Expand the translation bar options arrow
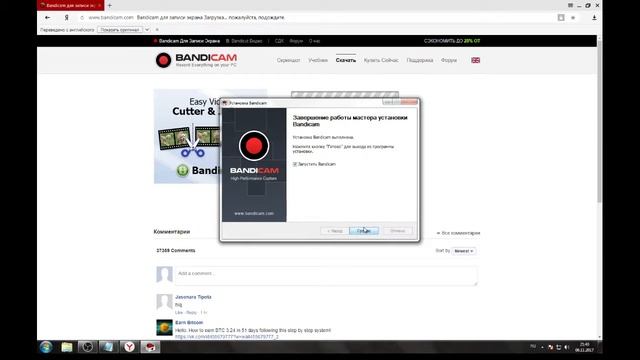 point(147,30)
